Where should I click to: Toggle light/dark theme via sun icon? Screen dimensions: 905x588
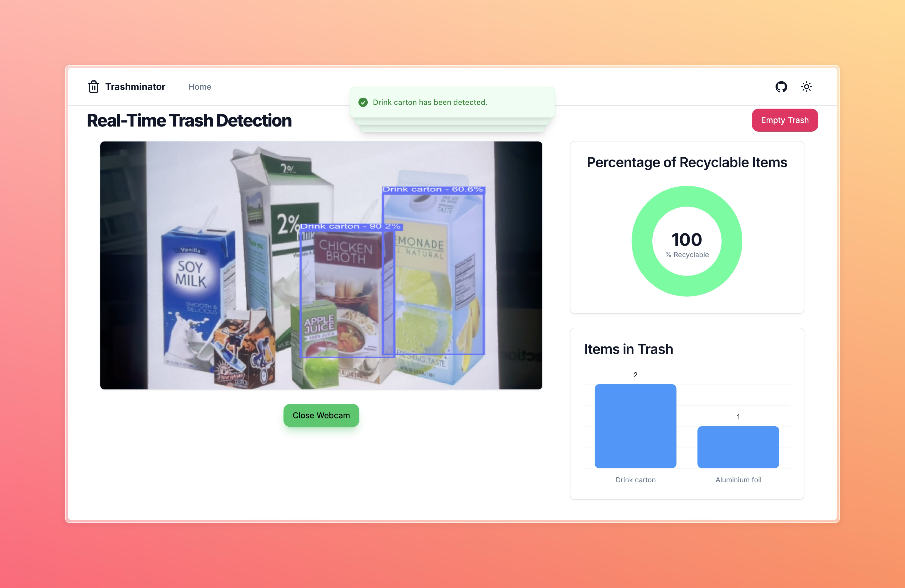coord(806,87)
